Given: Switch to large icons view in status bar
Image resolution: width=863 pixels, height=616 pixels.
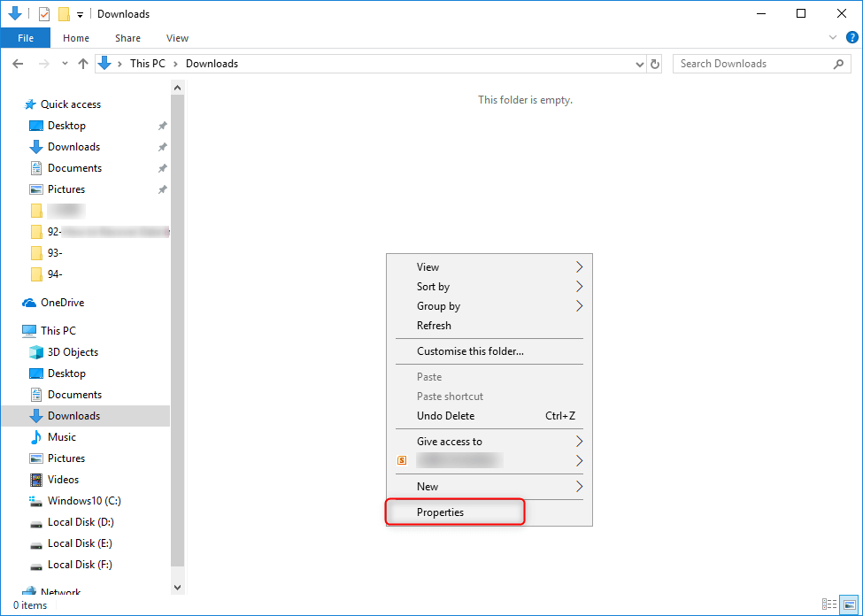Looking at the screenshot, I should (x=848, y=604).
